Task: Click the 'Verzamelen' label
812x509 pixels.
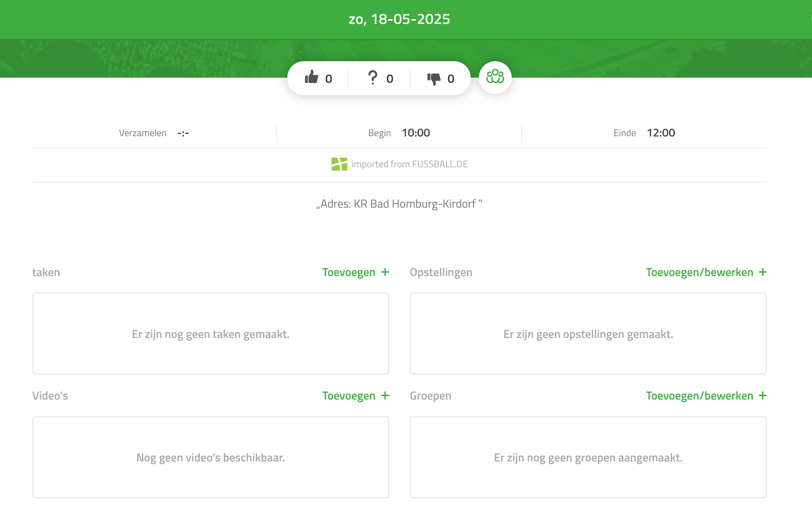Action: (x=143, y=133)
